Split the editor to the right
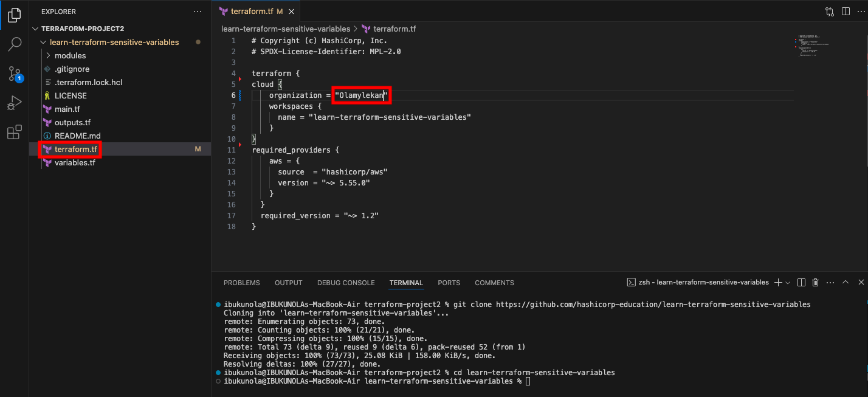The width and height of the screenshot is (868, 397). click(846, 12)
